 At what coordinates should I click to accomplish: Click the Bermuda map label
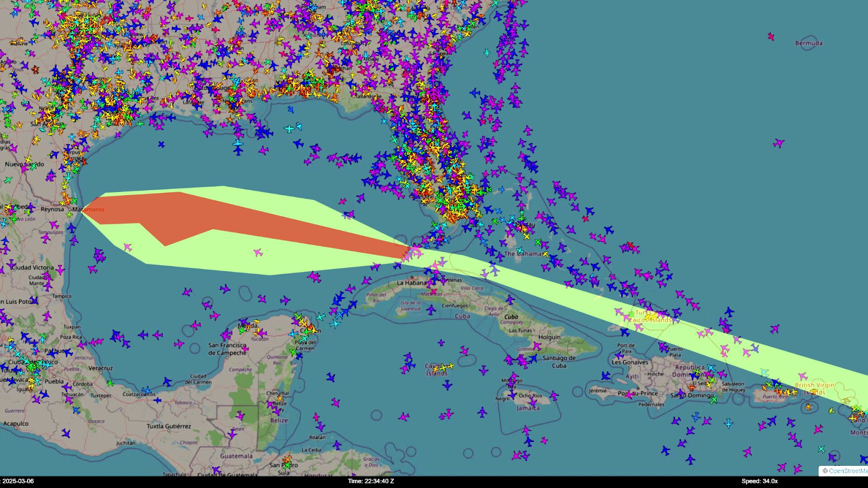point(809,43)
